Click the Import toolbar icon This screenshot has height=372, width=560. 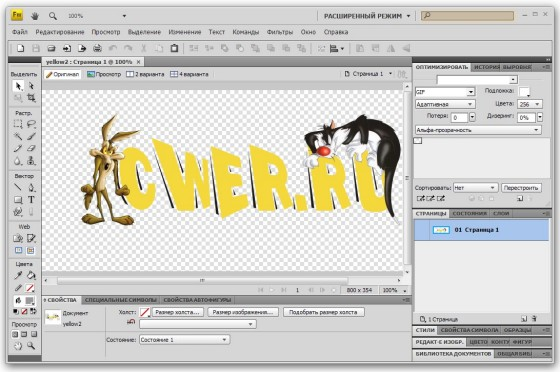pos(67,48)
